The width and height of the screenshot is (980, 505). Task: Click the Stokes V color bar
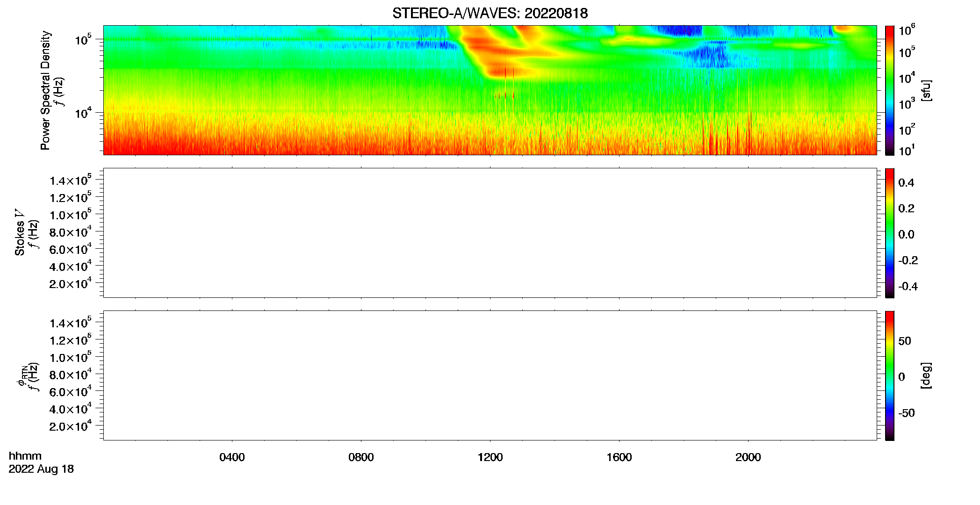(x=889, y=233)
